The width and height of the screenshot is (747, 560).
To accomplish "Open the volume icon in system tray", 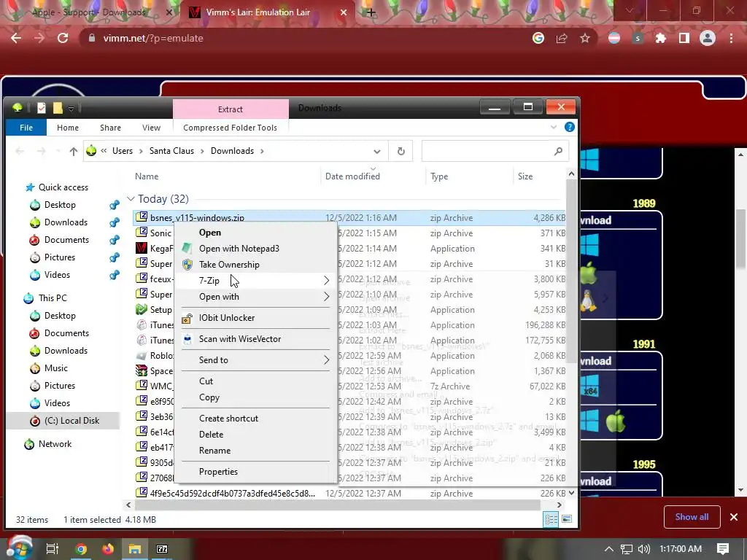I will tap(643, 549).
